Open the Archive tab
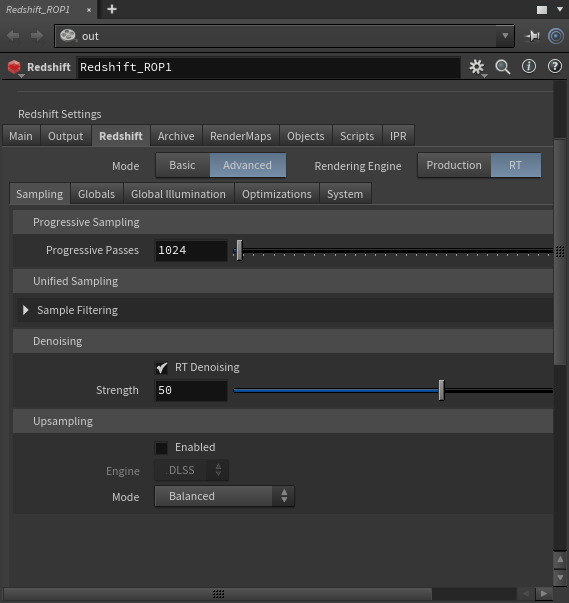 coord(176,136)
